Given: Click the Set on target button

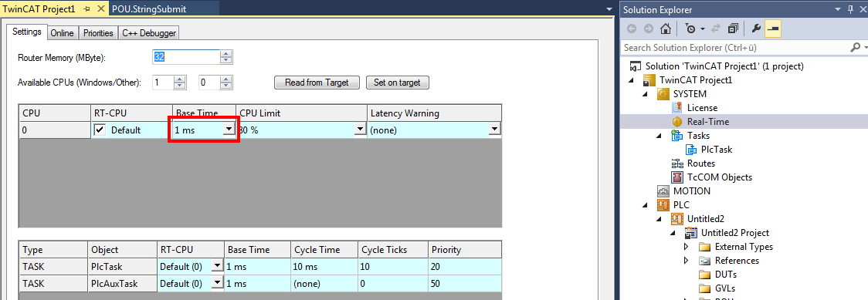Looking at the screenshot, I should tap(397, 83).
